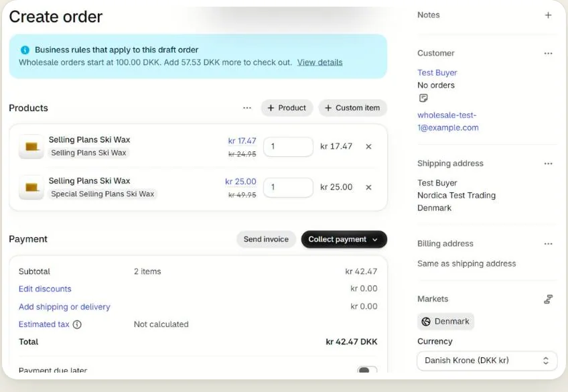Edit the kr 17.47 price link

coord(242,141)
